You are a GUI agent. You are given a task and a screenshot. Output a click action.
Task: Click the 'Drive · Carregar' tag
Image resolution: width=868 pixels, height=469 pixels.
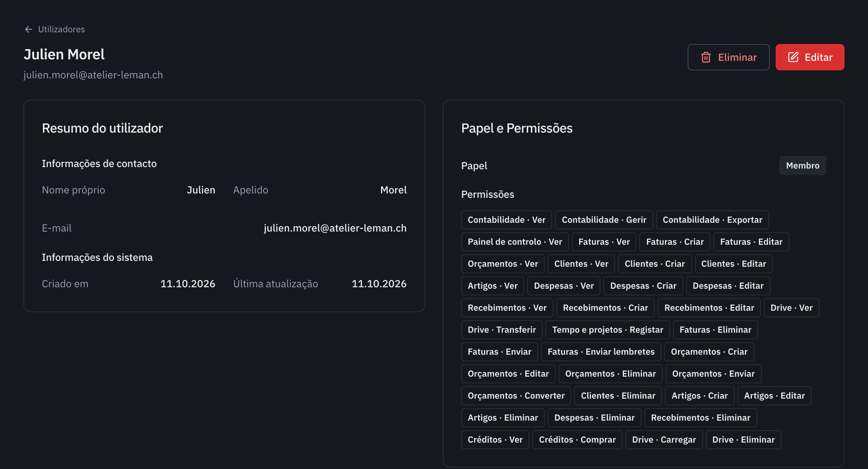664,440
